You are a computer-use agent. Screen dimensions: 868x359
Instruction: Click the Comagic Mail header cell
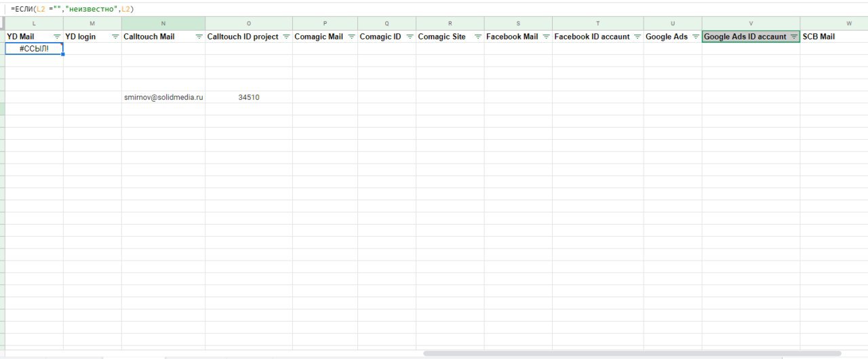point(325,37)
